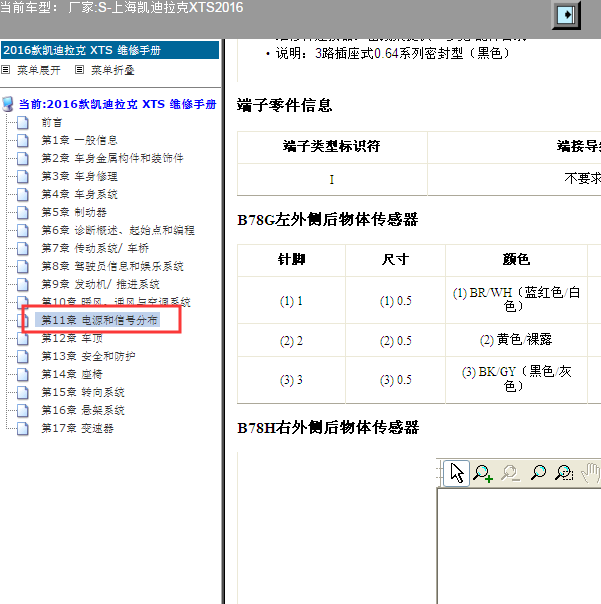Click the page icon next to 第5章 制动器
The height and width of the screenshot is (604, 601).
click(23, 212)
